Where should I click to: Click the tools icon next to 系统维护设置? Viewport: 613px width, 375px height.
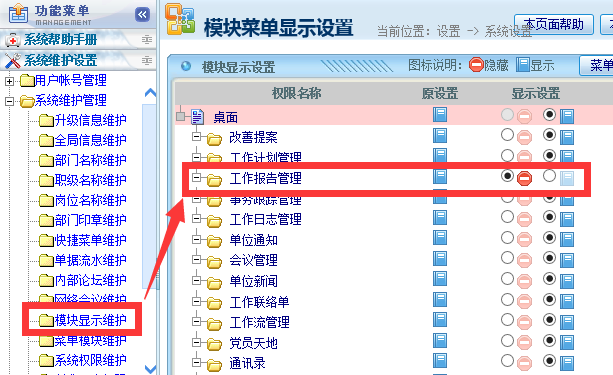(x=13, y=61)
